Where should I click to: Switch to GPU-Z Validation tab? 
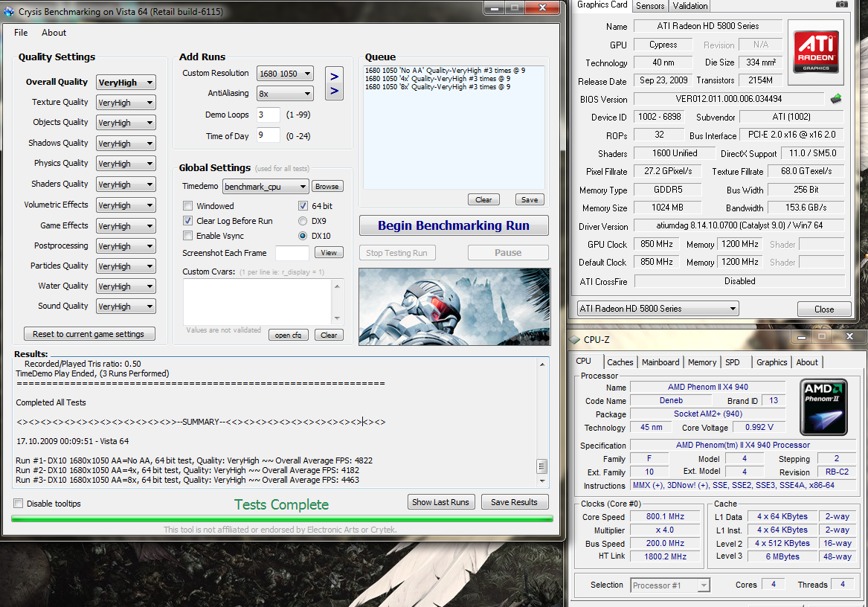click(689, 5)
